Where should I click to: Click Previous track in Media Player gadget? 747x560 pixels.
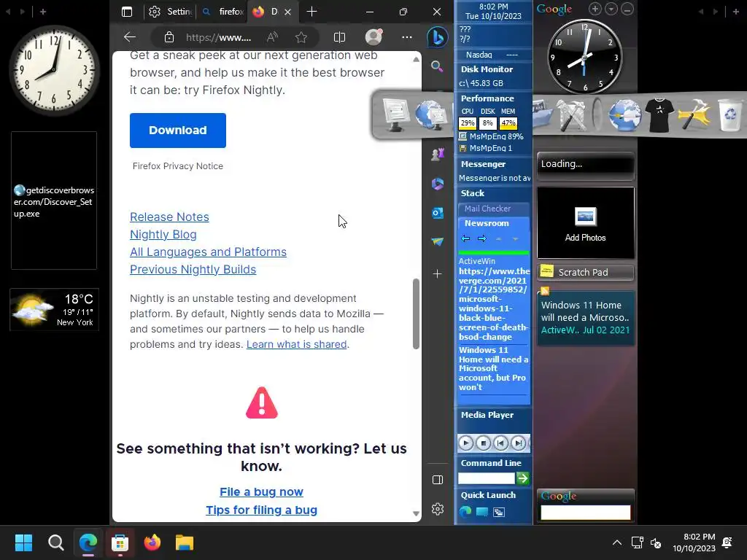point(500,443)
